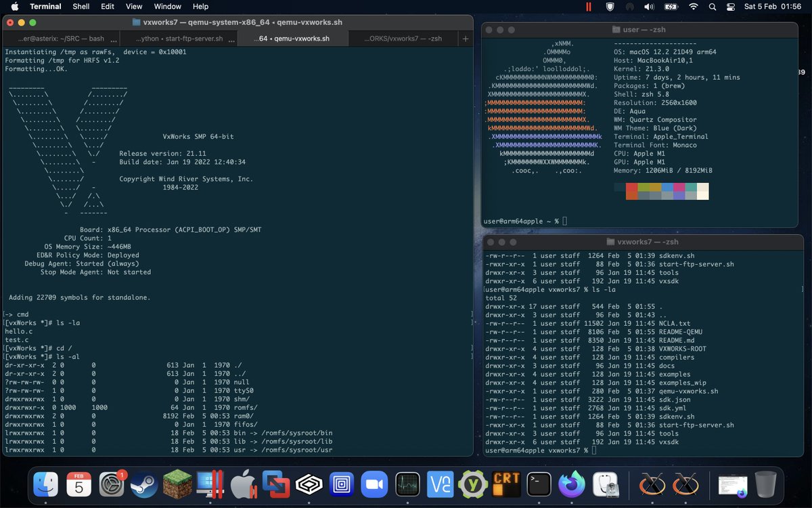Open Finder from the Dock
Viewport: 812px width, 508px height.
click(x=47, y=484)
